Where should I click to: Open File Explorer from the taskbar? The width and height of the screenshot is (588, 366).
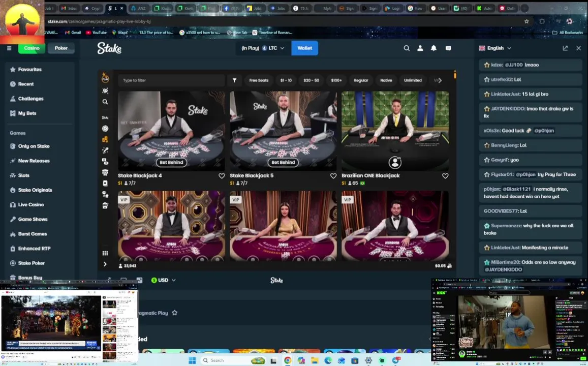click(x=314, y=360)
